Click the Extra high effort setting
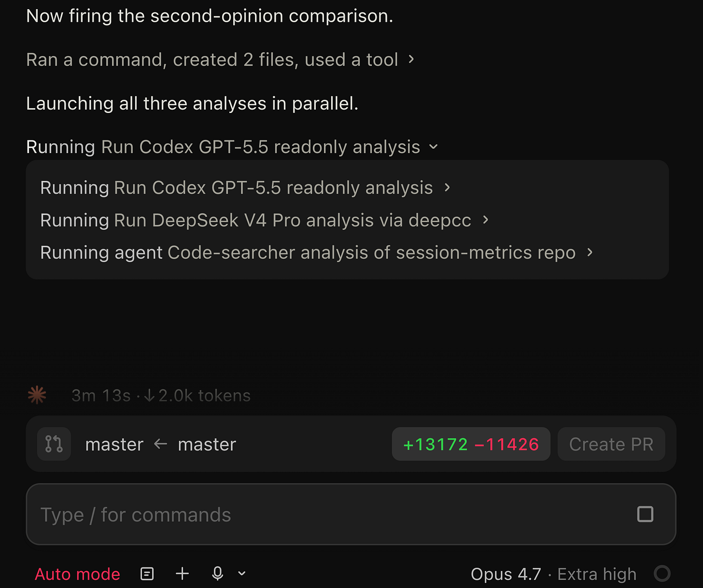The width and height of the screenshot is (703, 588). tap(597, 574)
